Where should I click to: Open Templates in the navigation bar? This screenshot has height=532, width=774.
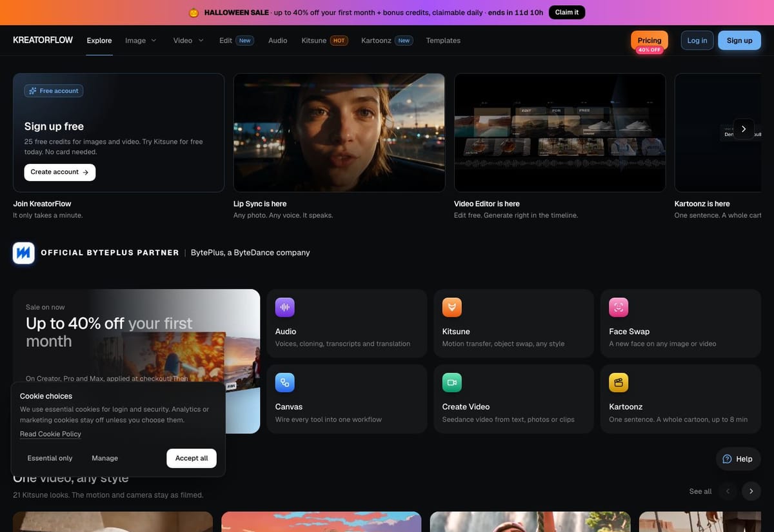[x=443, y=41]
